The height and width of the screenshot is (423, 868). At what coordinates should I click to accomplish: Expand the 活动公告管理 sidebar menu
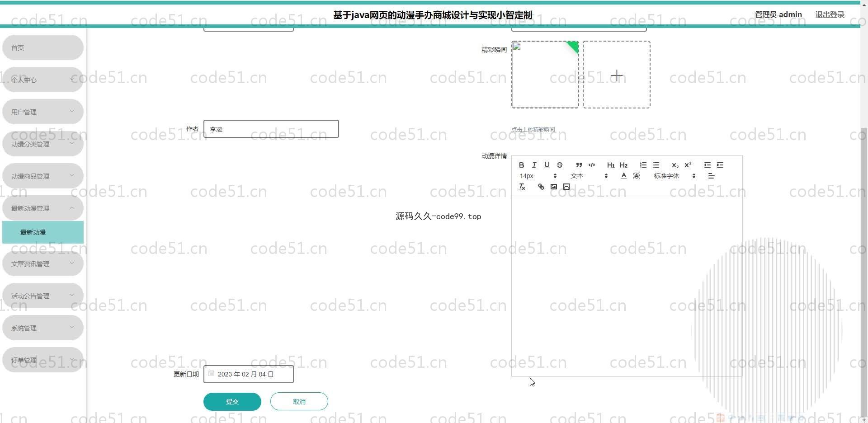[43, 296]
